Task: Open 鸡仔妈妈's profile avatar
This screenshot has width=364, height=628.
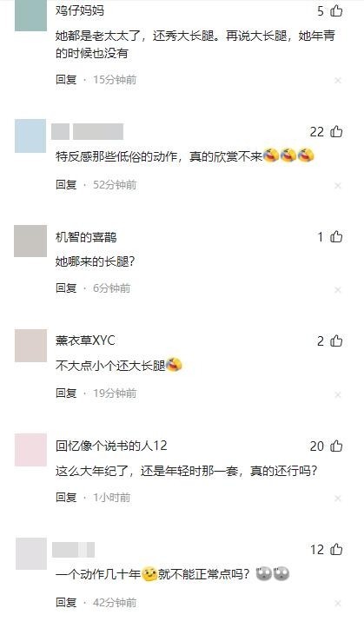Action: 30,16
